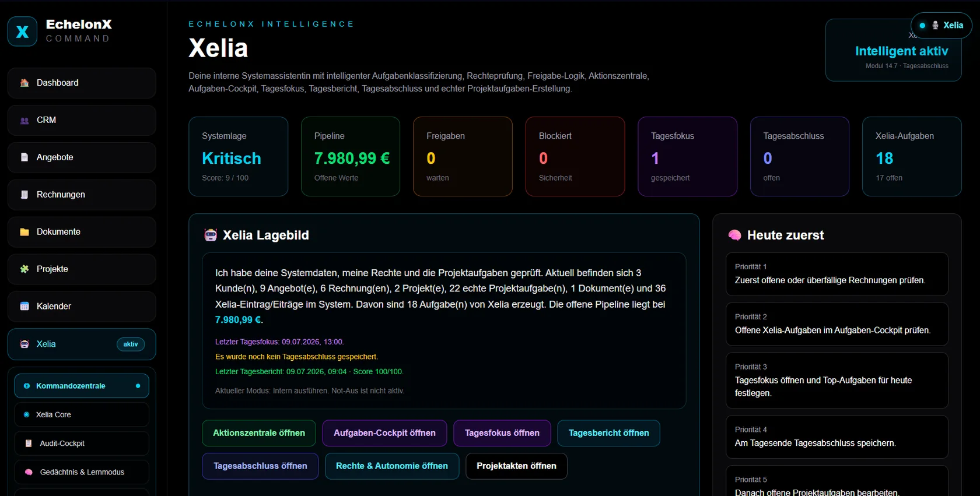The width and height of the screenshot is (980, 496).
Task: Click the Projekte puzzle icon
Action: [24, 269]
